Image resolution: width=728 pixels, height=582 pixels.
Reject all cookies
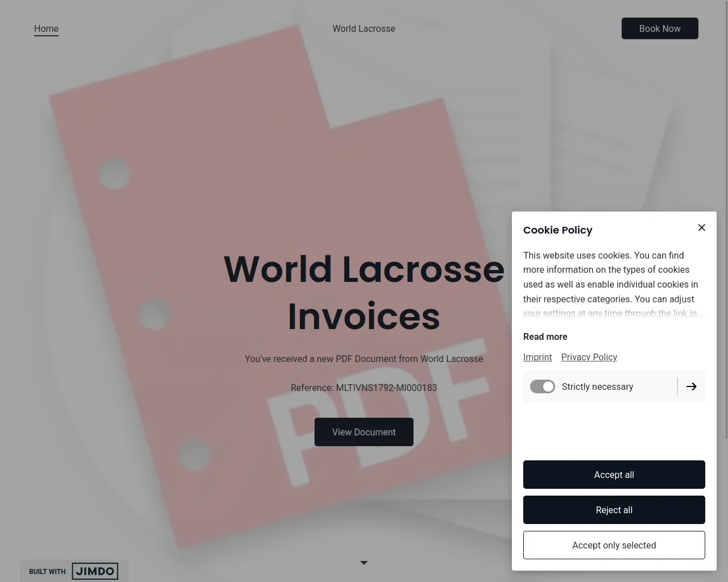[x=614, y=510]
